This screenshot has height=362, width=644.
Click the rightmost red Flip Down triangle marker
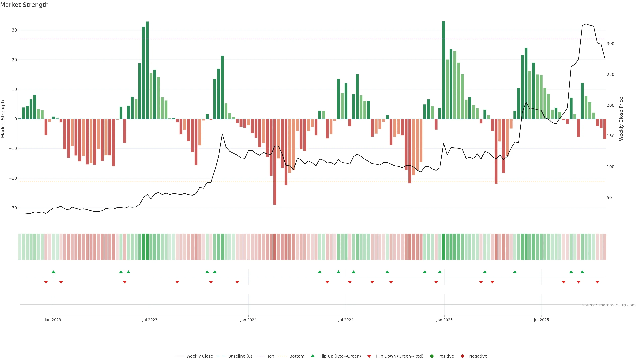(x=597, y=282)
